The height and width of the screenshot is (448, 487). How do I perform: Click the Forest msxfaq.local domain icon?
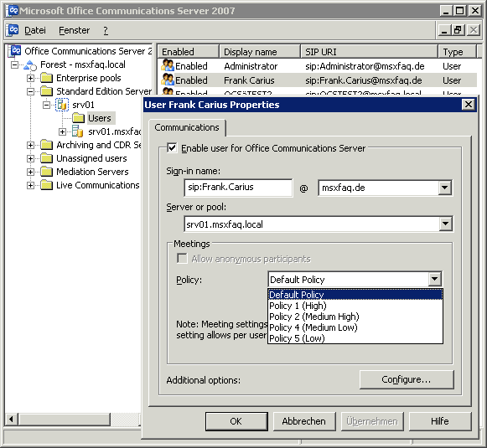tap(30, 64)
